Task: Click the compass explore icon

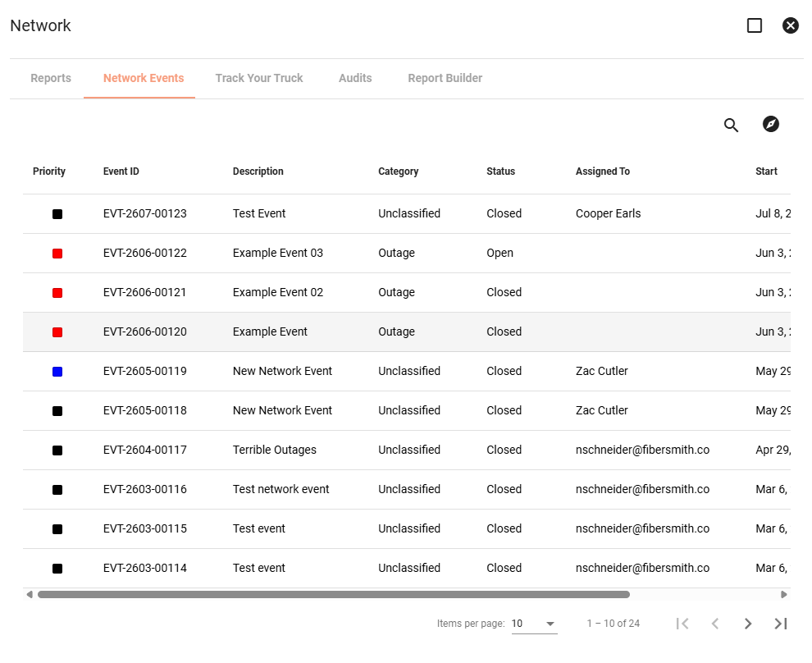Action: [x=770, y=125]
